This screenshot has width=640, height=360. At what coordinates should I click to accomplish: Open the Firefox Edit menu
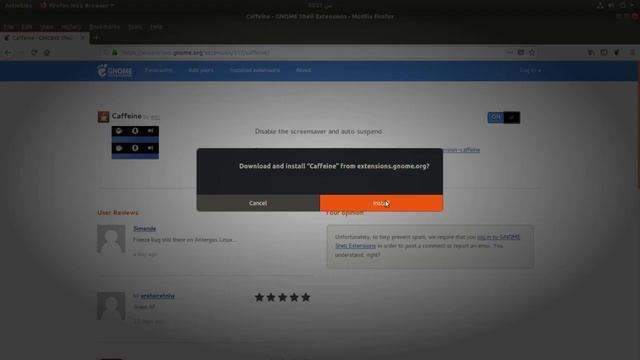[x=27, y=27]
